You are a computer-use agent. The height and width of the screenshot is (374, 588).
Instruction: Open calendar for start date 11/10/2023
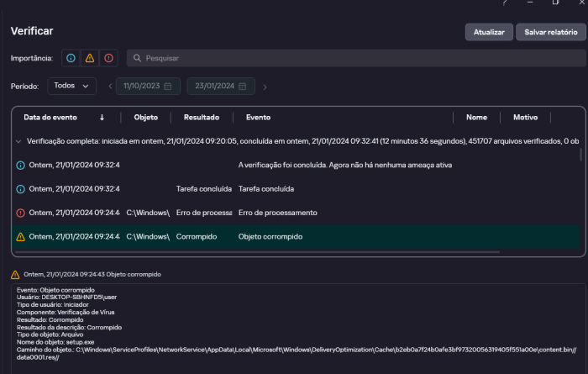[x=168, y=87]
